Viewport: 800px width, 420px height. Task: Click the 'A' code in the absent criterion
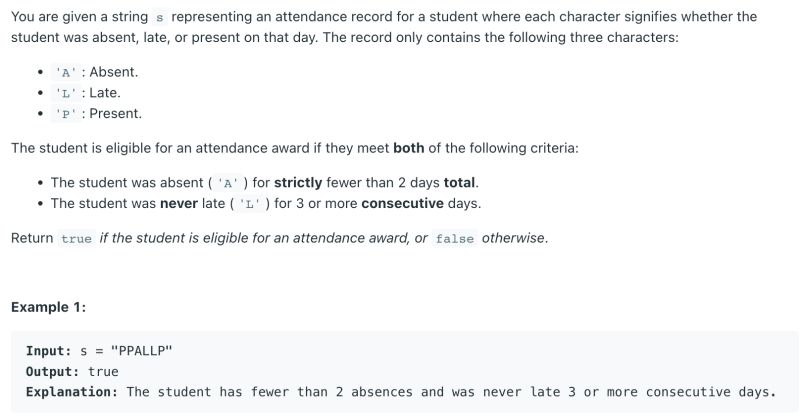228,183
